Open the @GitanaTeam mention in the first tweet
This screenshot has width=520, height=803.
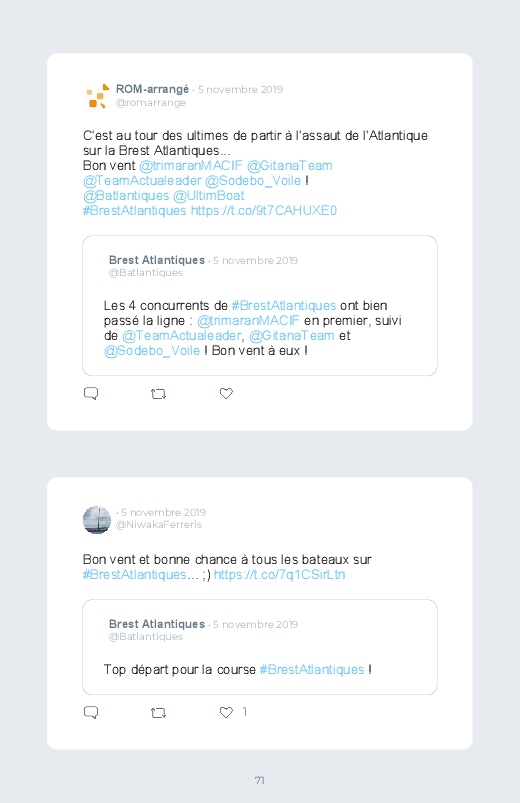coord(289,166)
